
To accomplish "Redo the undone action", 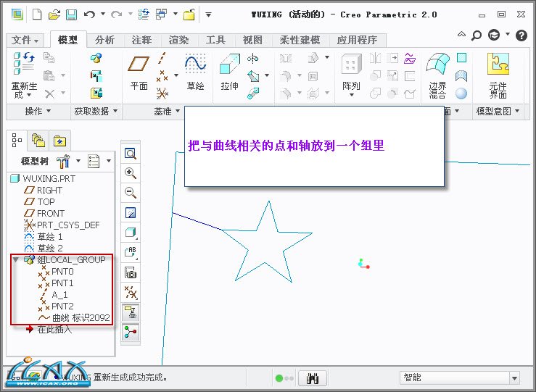I will coord(117,14).
